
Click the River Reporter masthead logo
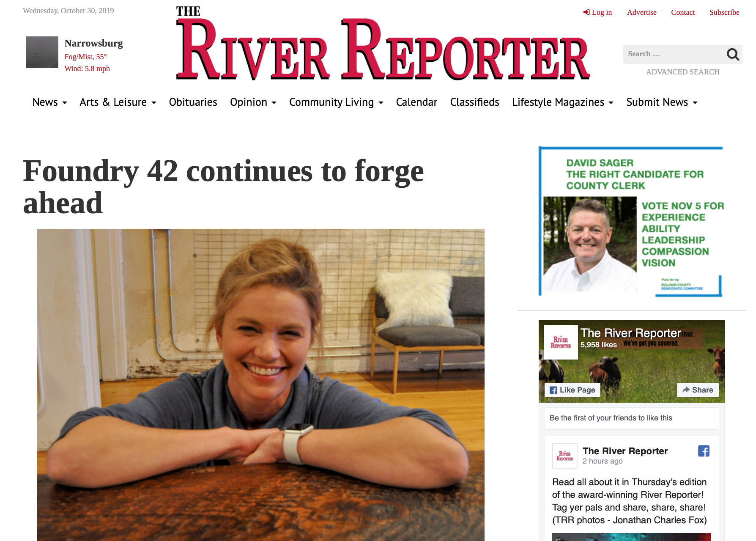click(383, 44)
